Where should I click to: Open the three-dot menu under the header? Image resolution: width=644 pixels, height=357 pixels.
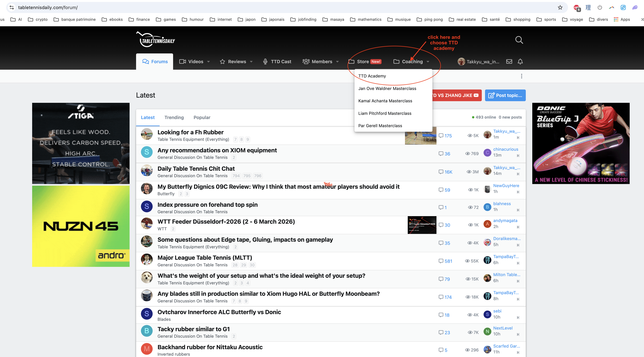pyautogui.click(x=522, y=76)
